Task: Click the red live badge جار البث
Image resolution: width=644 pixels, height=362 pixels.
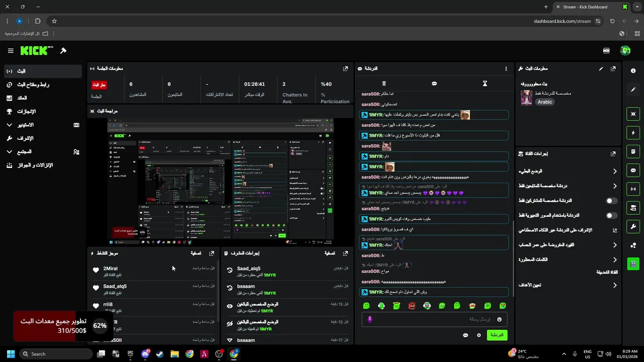Action: tap(99, 84)
